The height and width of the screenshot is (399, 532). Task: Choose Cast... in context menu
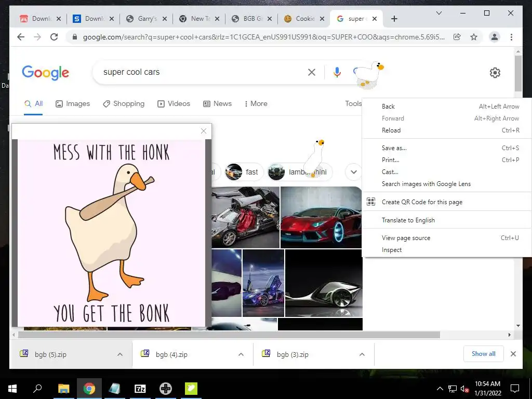click(x=447, y=172)
